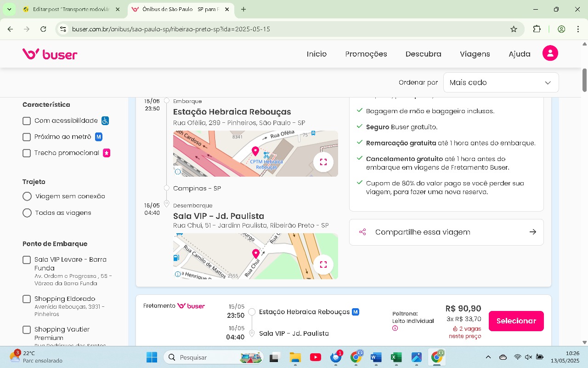Click the Pesquisar taskbar search box
The height and width of the screenshot is (368, 588).
214,357
